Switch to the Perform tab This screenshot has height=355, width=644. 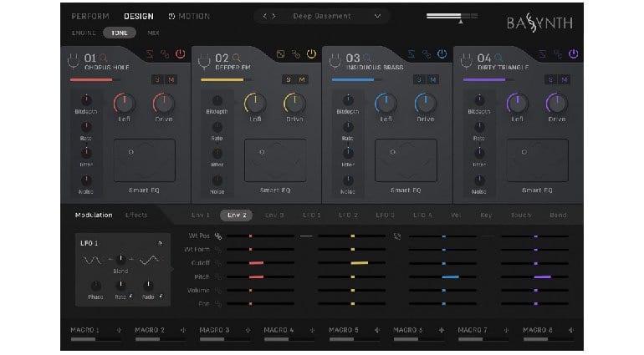90,16
